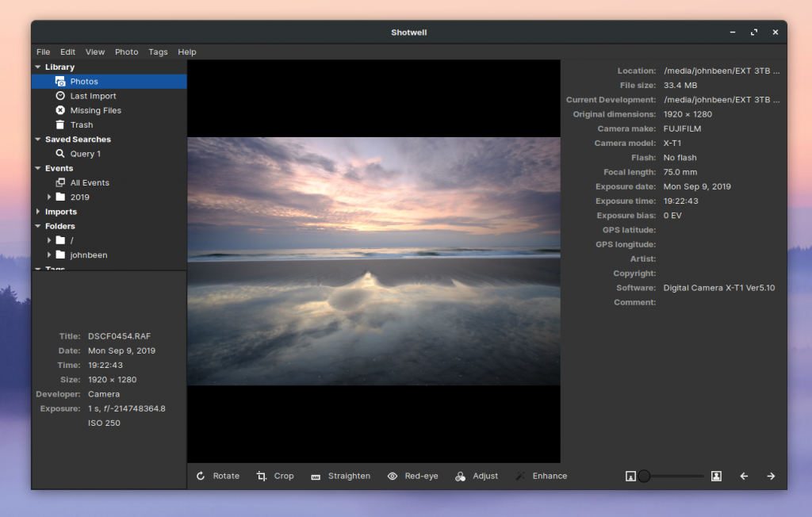
Task: Select the root "/" folder icon
Action: coord(60,240)
